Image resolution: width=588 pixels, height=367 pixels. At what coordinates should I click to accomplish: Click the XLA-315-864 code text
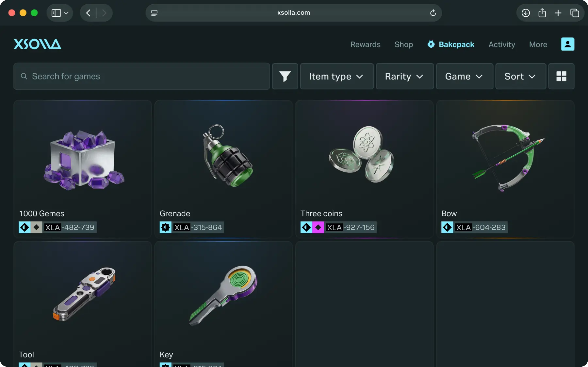tap(198, 227)
